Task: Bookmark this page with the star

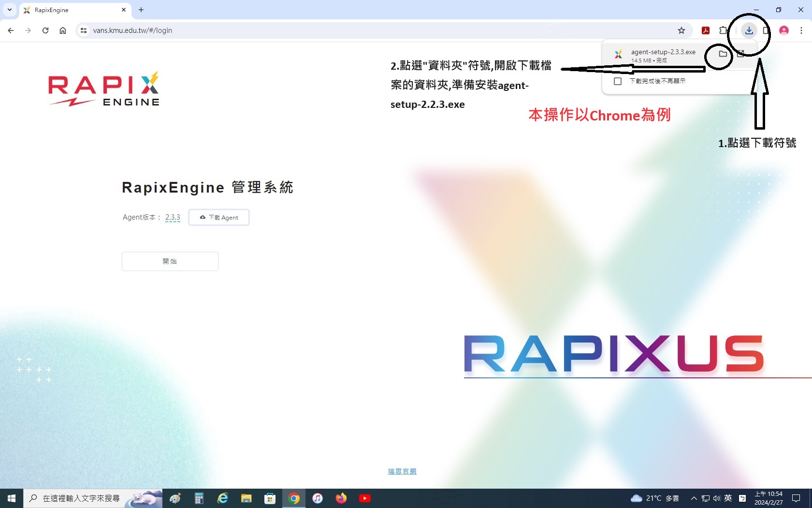Action: tap(681, 30)
